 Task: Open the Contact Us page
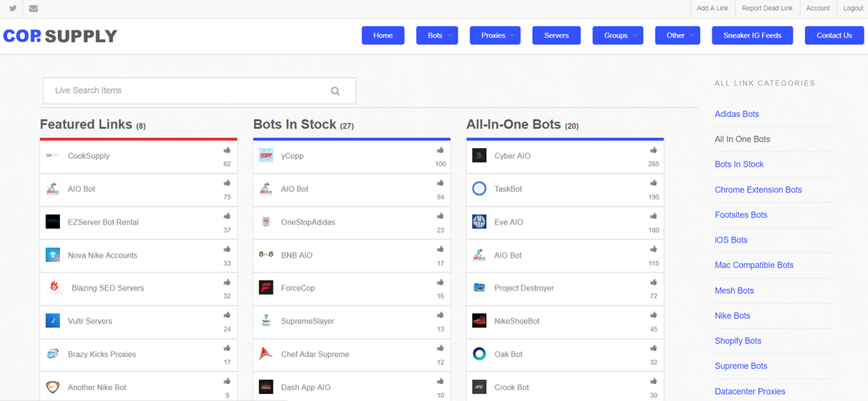(x=834, y=35)
